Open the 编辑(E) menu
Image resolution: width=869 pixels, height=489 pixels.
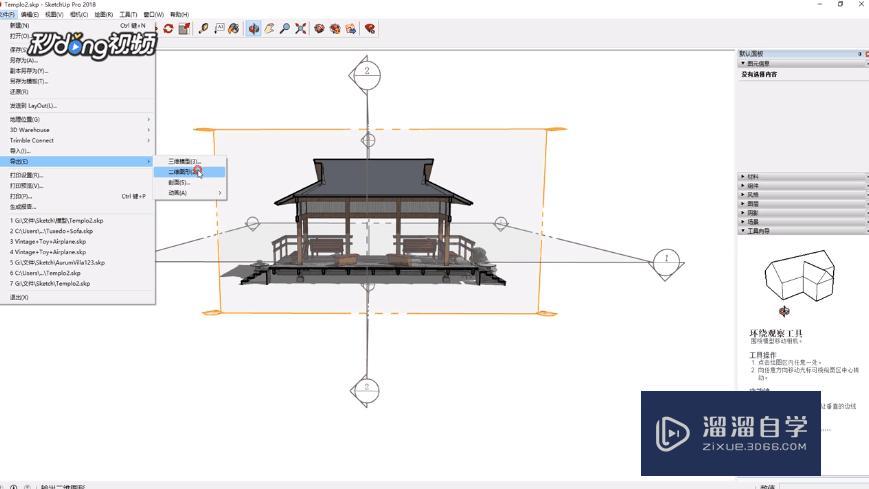point(30,14)
